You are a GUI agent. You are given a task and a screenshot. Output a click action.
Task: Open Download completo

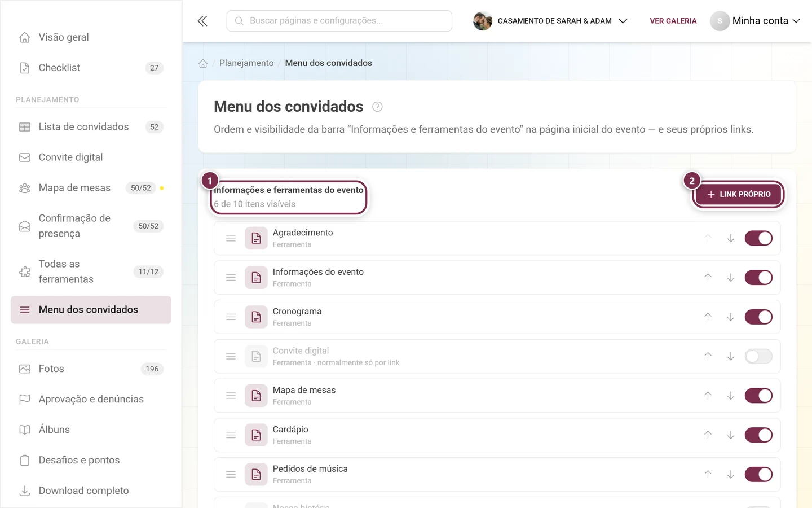coord(91,491)
